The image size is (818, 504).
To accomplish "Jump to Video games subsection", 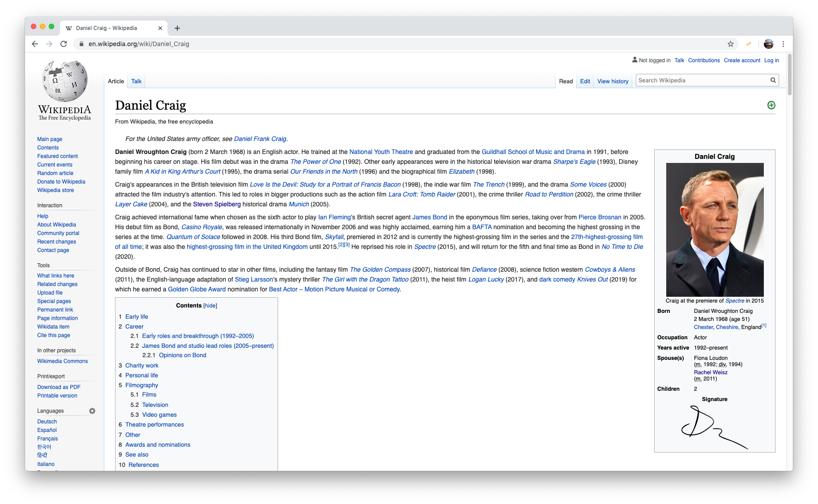I will point(159,415).
